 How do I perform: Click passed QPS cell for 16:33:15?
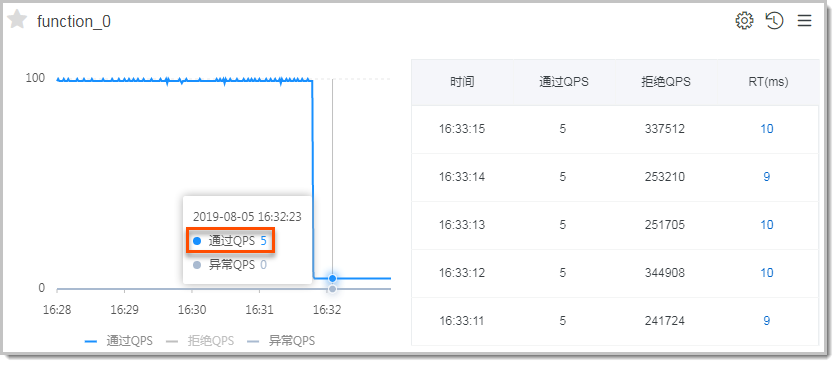point(563,129)
